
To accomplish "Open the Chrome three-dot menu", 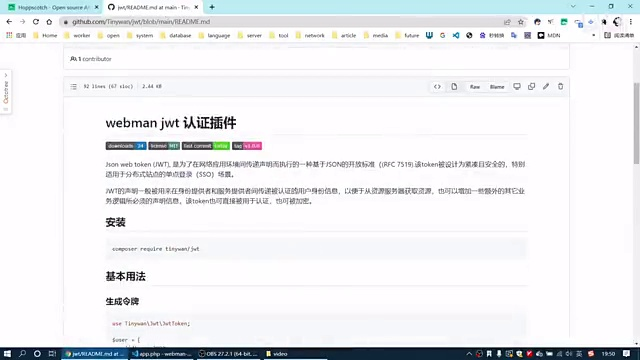I will [x=631, y=22].
